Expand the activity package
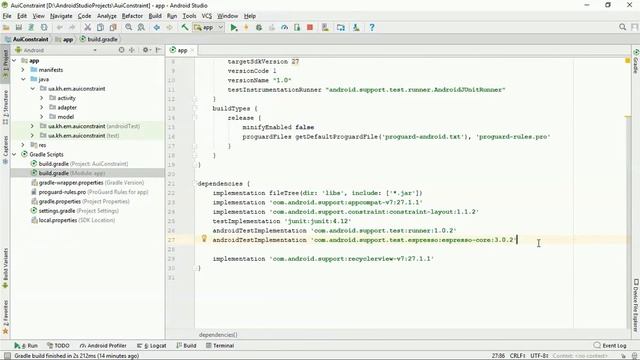The image size is (640, 360). click(42, 98)
